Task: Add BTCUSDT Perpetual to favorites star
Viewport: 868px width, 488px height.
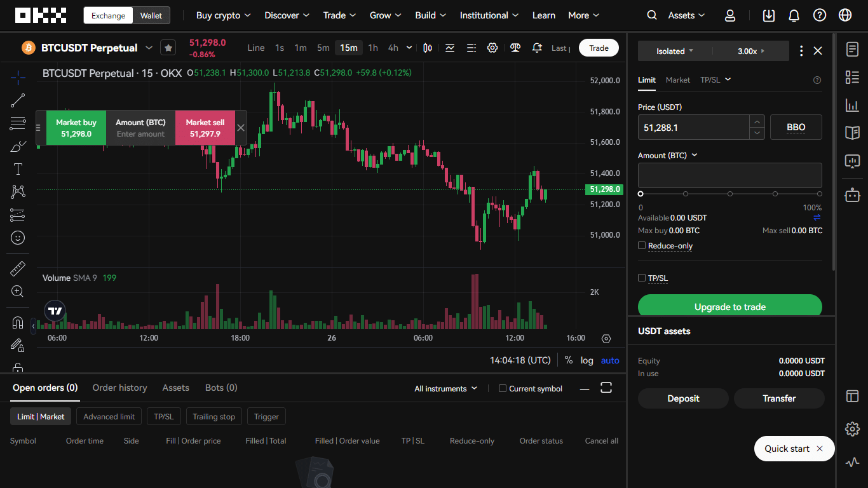Action: click(168, 48)
